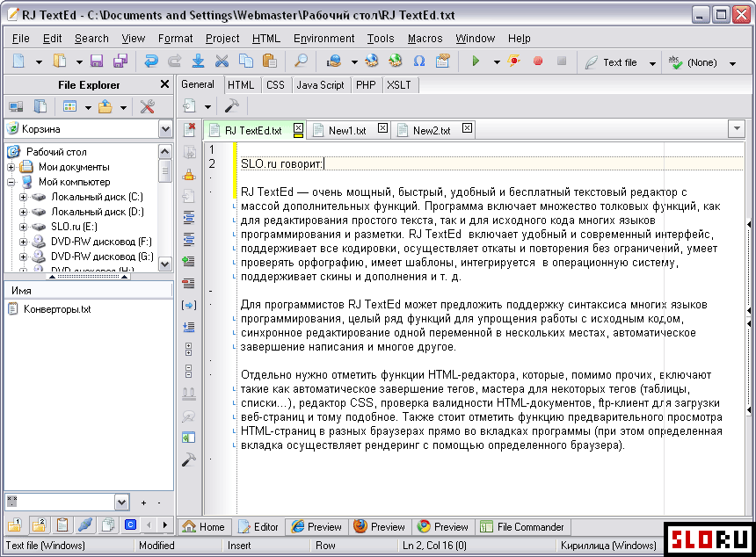Click the crossed tools icon in File Explorer
This screenshot has width=756, height=557.
pyautogui.click(x=147, y=106)
